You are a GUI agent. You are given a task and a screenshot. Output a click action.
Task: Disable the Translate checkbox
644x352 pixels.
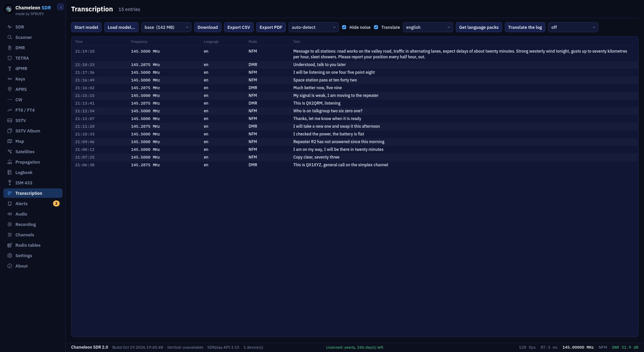[x=376, y=27]
